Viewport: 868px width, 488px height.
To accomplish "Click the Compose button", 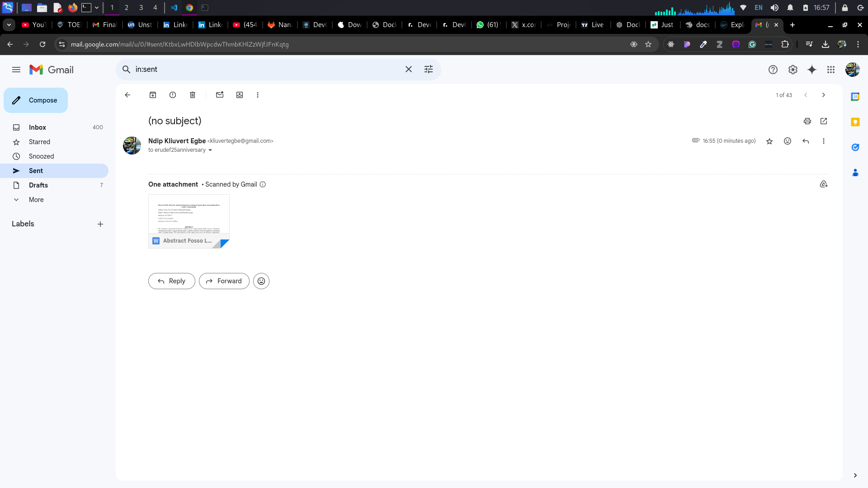I will point(36,100).
